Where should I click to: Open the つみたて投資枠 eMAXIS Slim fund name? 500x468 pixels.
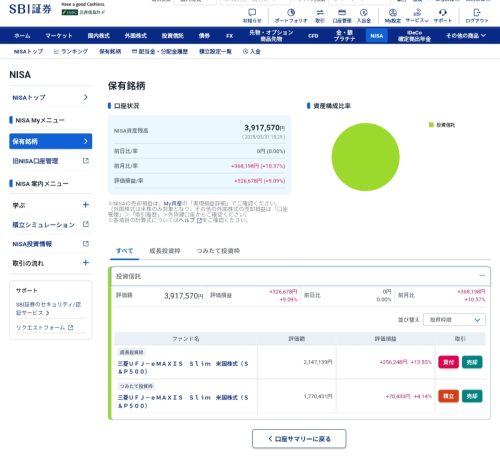pyautogui.click(x=183, y=401)
